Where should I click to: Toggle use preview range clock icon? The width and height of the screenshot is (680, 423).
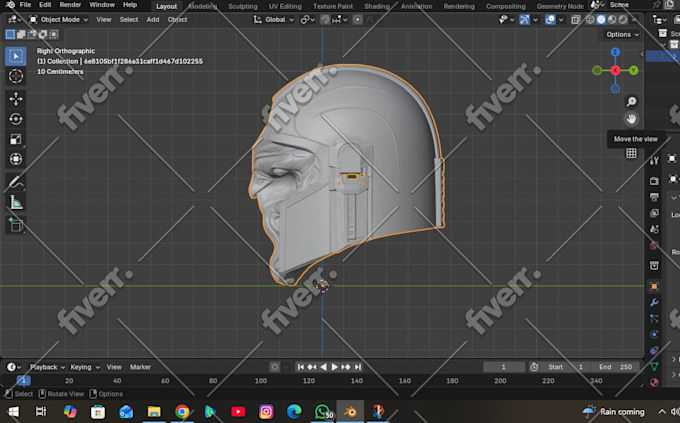534,367
